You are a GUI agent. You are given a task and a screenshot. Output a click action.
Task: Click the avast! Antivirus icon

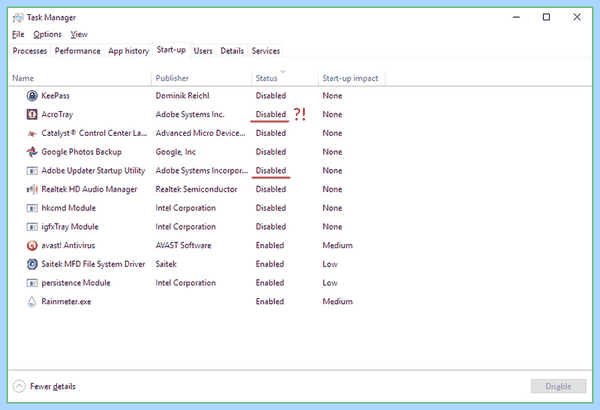(32, 245)
